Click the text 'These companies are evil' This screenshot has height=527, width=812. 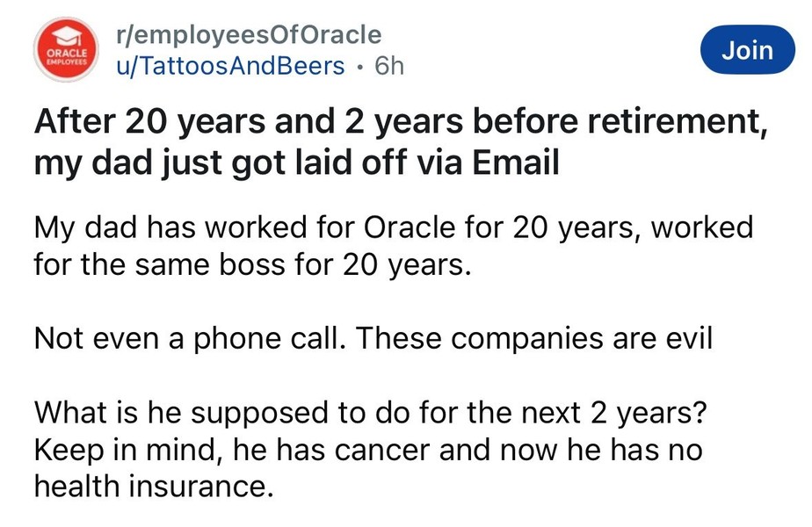tap(533, 338)
